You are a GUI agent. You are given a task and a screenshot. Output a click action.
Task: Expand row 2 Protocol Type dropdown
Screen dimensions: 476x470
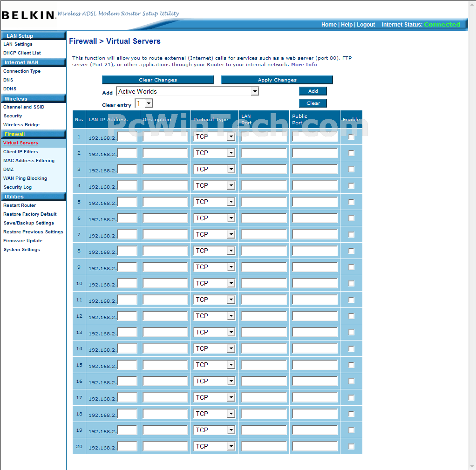pos(214,153)
